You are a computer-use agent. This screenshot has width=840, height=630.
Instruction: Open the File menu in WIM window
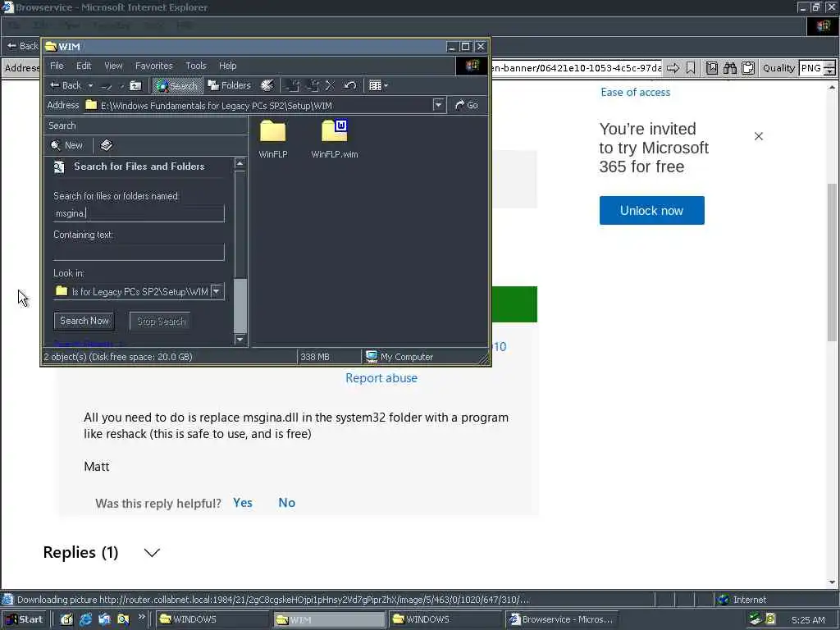(x=57, y=66)
